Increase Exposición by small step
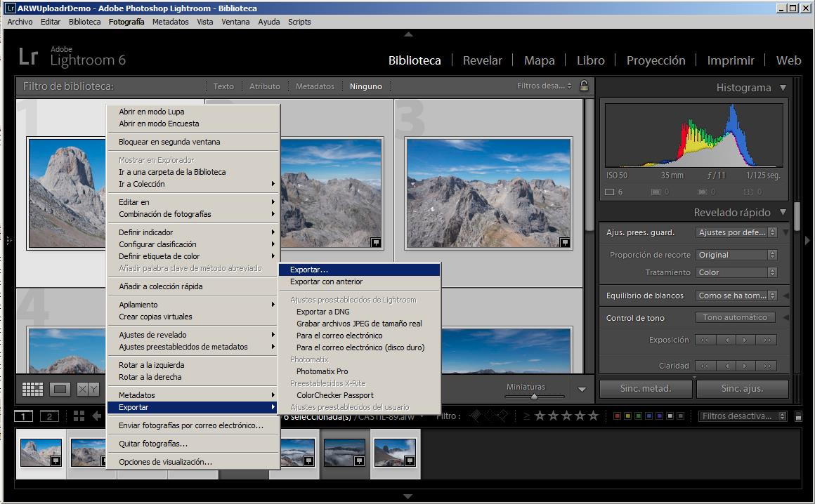This screenshot has width=815, height=504. tap(746, 340)
